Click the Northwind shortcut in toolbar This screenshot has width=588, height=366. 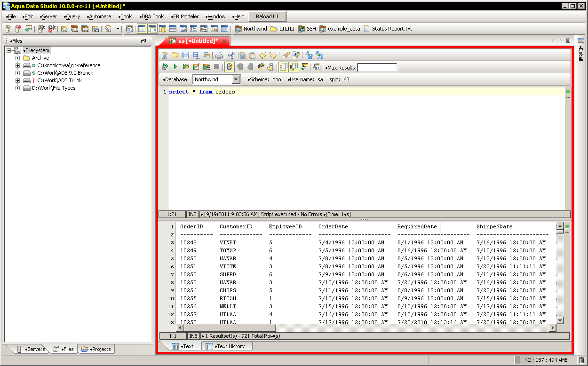pyautogui.click(x=251, y=29)
